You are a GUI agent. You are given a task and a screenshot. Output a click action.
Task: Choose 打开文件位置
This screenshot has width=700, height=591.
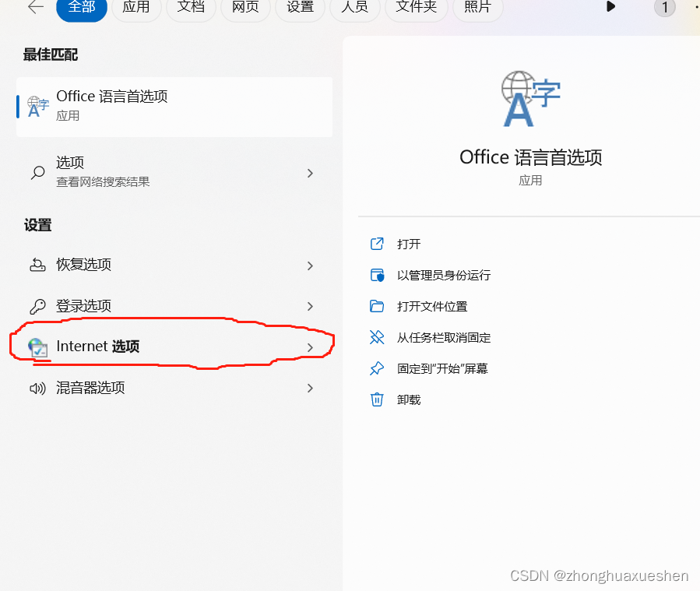[432, 307]
